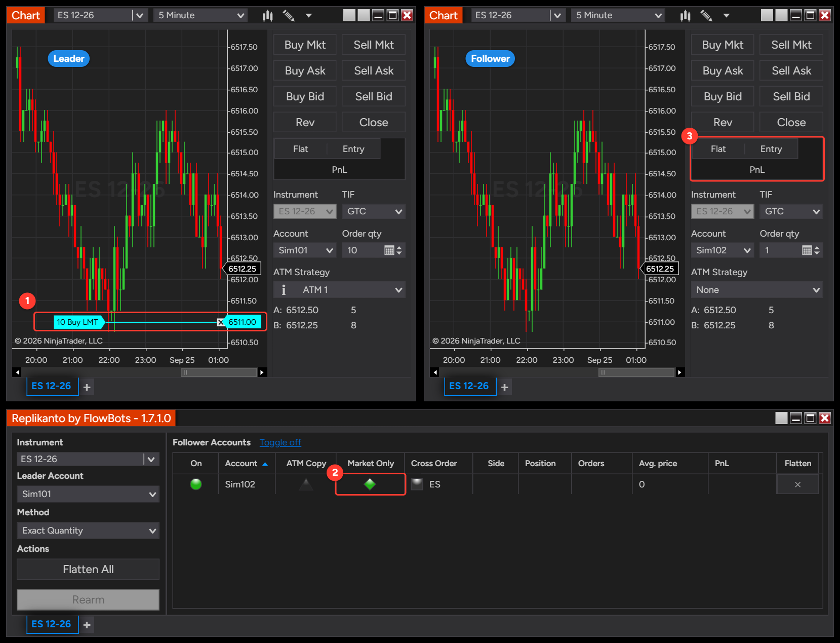Click Buy Mkt in Leader chart
The image size is (840, 643).
coord(305,45)
